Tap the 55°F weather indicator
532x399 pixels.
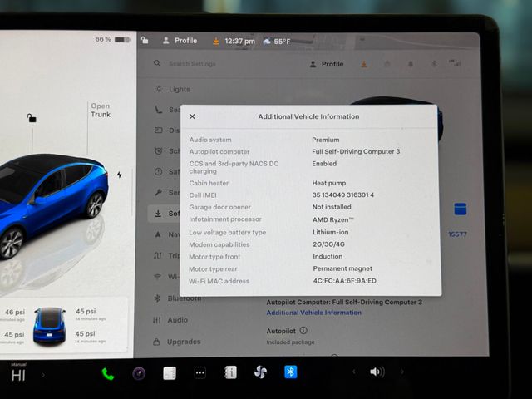pos(277,42)
